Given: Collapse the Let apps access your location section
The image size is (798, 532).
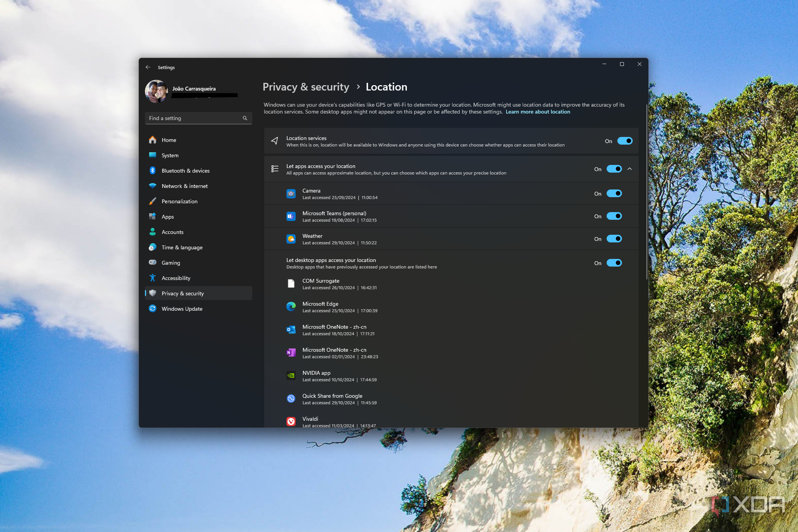Looking at the screenshot, I should point(630,169).
